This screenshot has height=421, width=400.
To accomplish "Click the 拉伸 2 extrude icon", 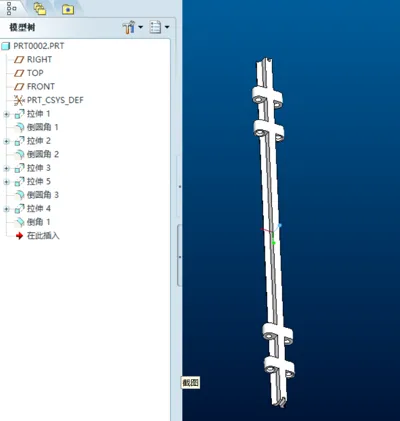I will (x=19, y=141).
